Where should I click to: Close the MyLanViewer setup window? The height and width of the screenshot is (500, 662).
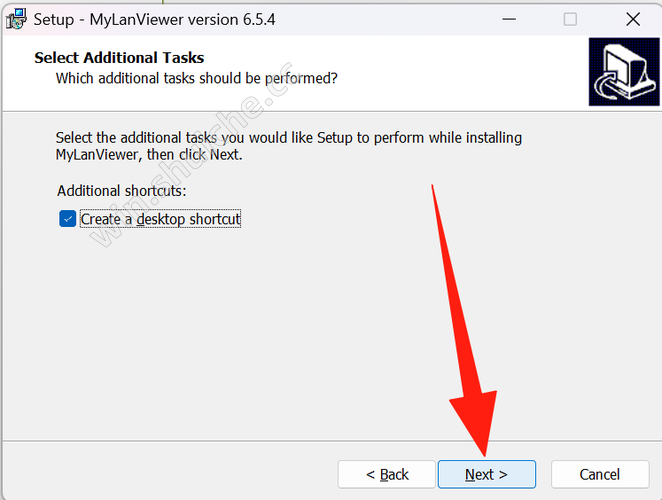633,19
